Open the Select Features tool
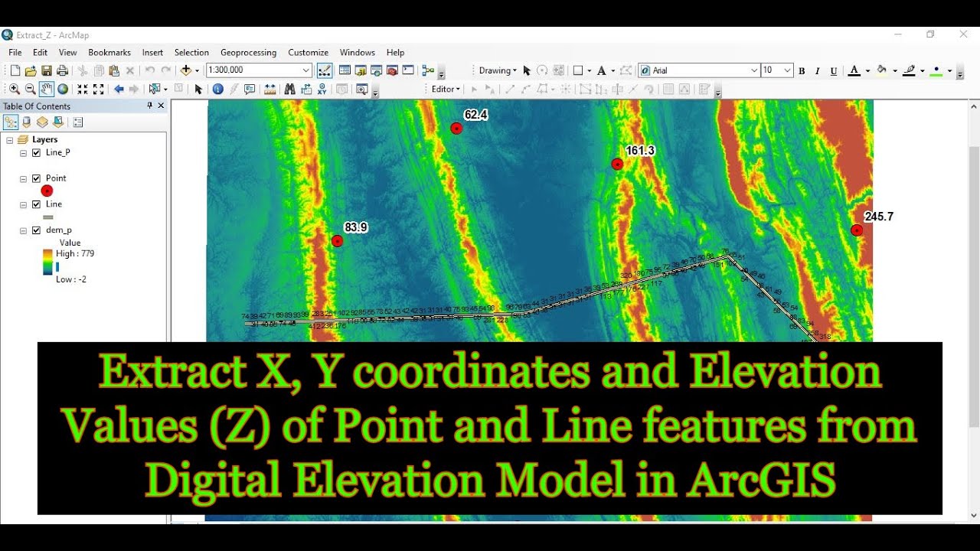The width and height of the screenshot is (980, 551). 155,90
